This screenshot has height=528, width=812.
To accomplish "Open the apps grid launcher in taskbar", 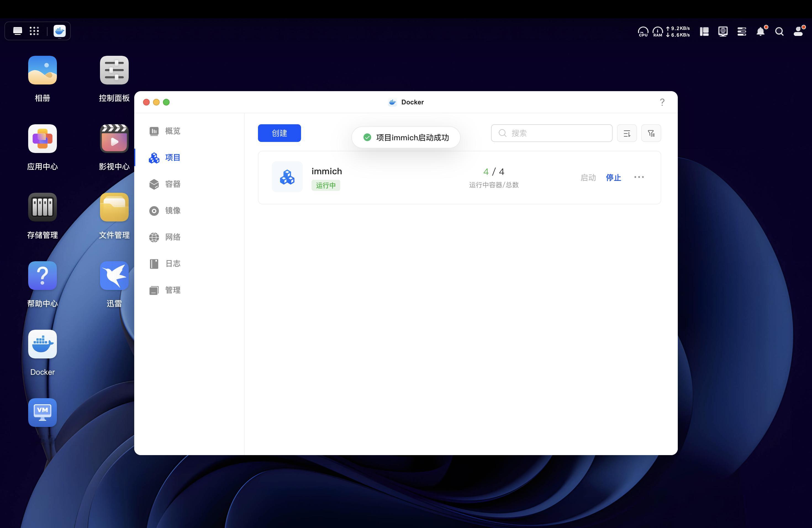I will tap(34, 31).
